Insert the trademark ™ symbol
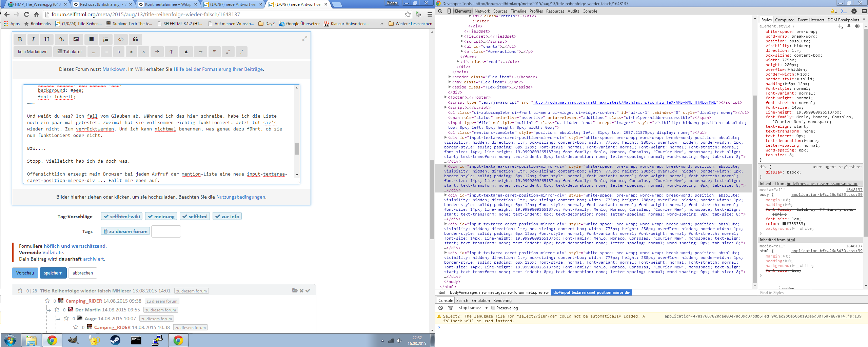Viewport: 868px width, 347px height. point(214,52)
